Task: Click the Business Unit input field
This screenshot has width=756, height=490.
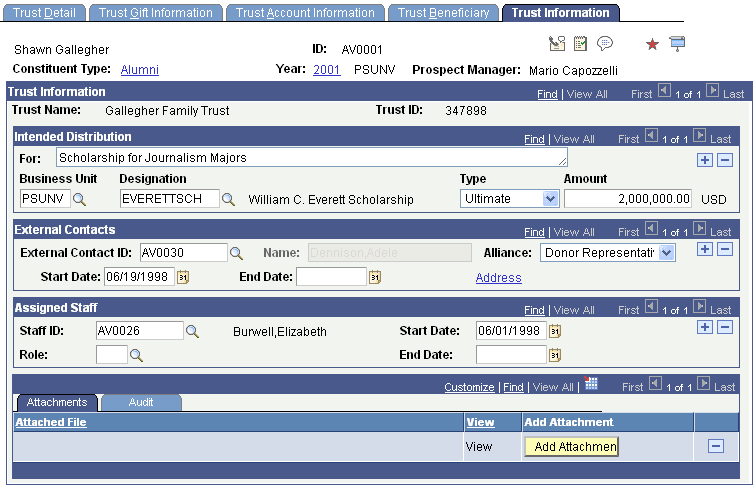Action: pos(45,199)
